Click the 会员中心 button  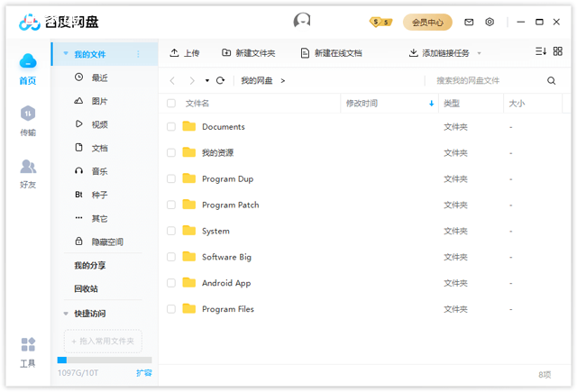click(x=427, y=22)
